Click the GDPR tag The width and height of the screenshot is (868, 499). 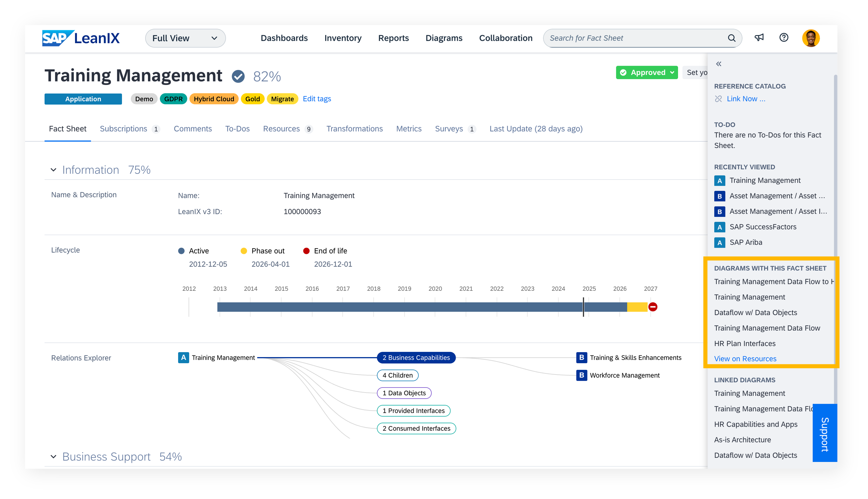click(173, 99)
